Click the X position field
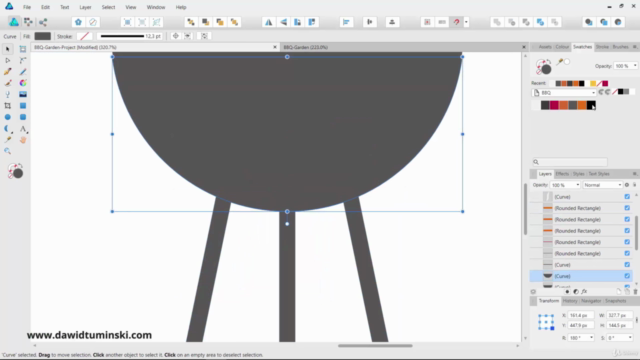640x360 pixels. (x=580, y=316)
